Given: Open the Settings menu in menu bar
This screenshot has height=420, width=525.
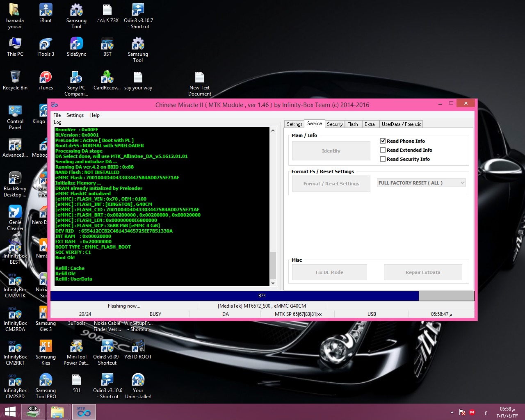Looking at the screenshot, I should tap(75, 115).
